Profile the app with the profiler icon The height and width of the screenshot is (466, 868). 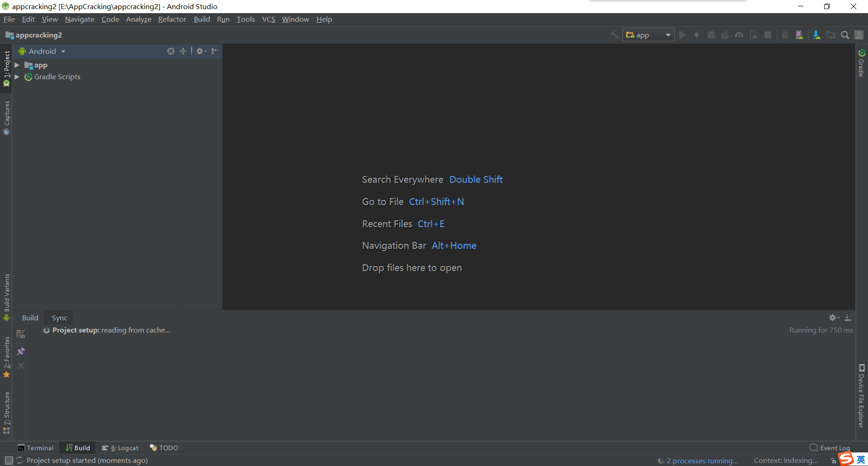tap(739, 35)
